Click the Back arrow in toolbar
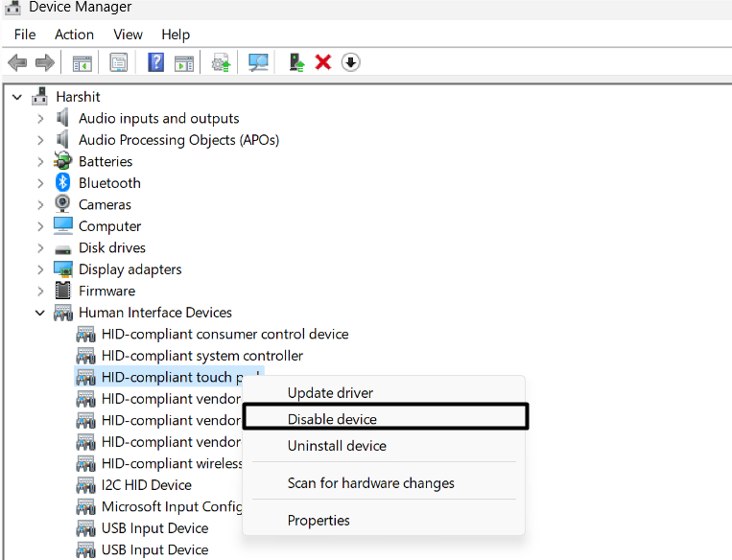This screenshot has width=732, height=560. tap(17, 63)
